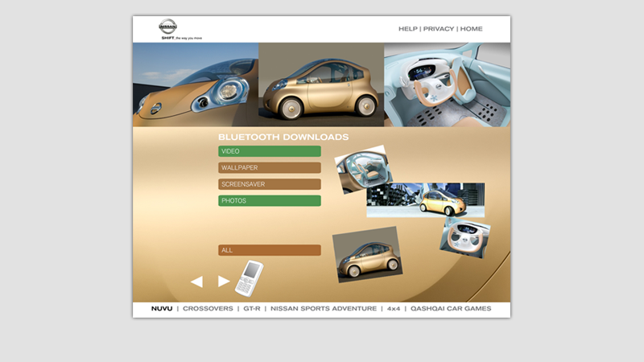The height and width of the screenshot is (362, 644).
Task: Choose the ALL downloads button
Action: (270, 250)
